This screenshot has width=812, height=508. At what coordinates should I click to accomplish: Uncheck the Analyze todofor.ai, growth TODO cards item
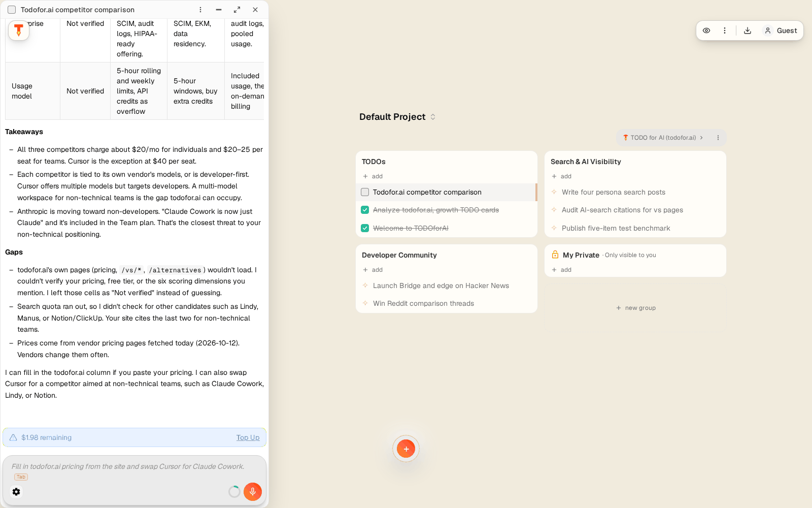tap(365, 210)
